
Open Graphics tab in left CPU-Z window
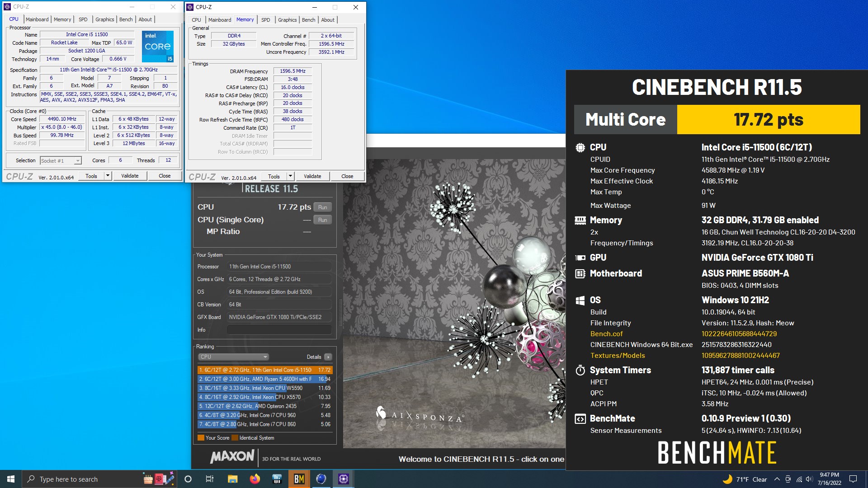pos(104,19)
